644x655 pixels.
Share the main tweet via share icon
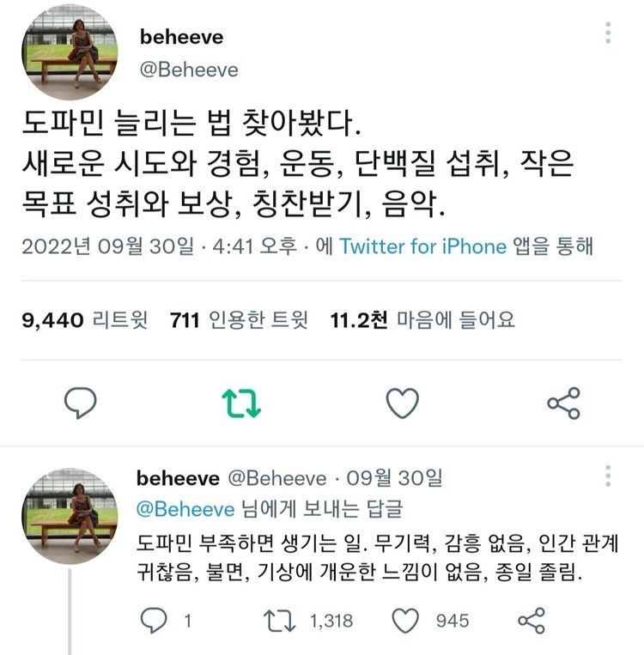click(563, 403)
